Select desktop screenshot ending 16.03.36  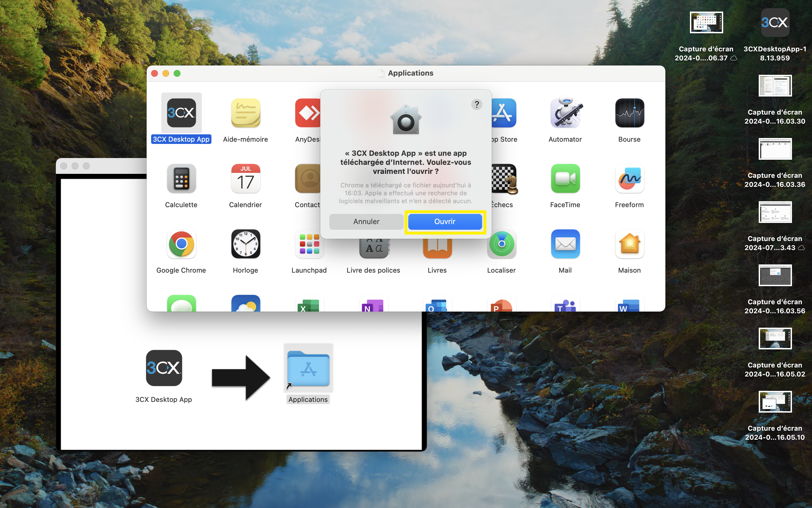pos(775,149)
